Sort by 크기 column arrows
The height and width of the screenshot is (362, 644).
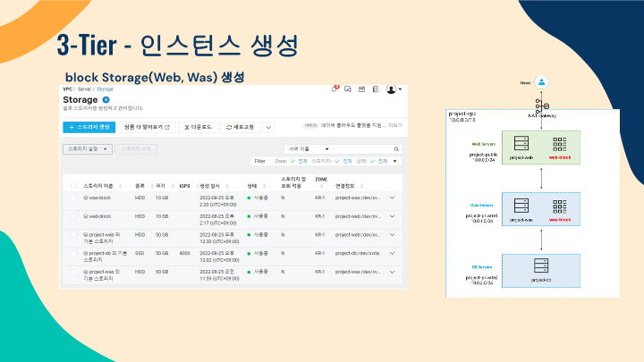pos(173,186)
